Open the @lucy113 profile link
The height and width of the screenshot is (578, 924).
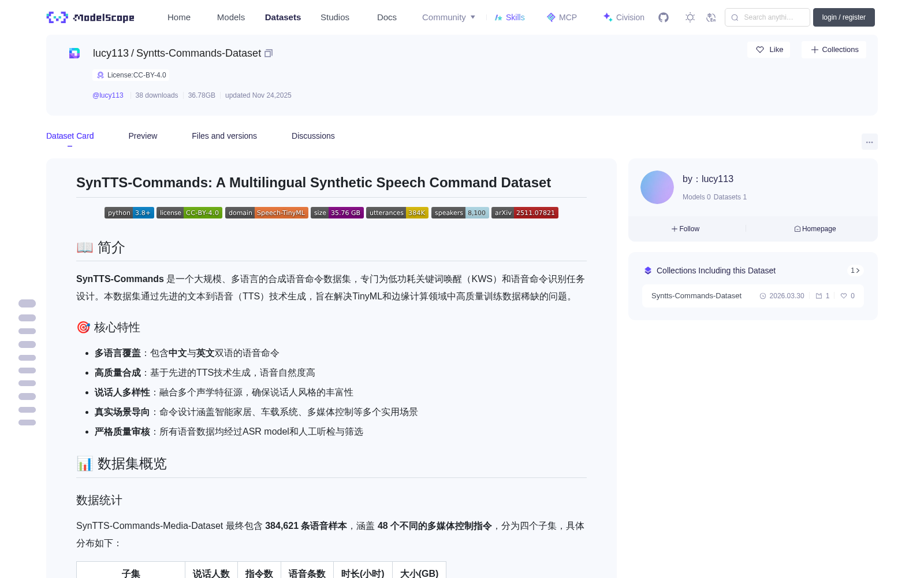point(108,95)
